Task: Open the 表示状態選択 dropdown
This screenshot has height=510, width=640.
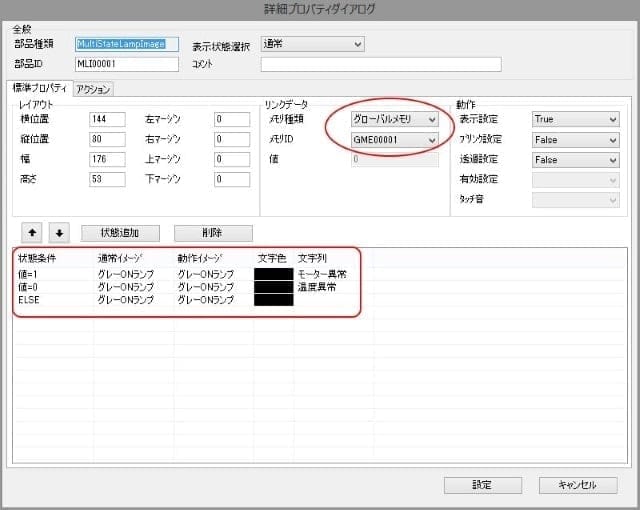Action: (312, 44)
